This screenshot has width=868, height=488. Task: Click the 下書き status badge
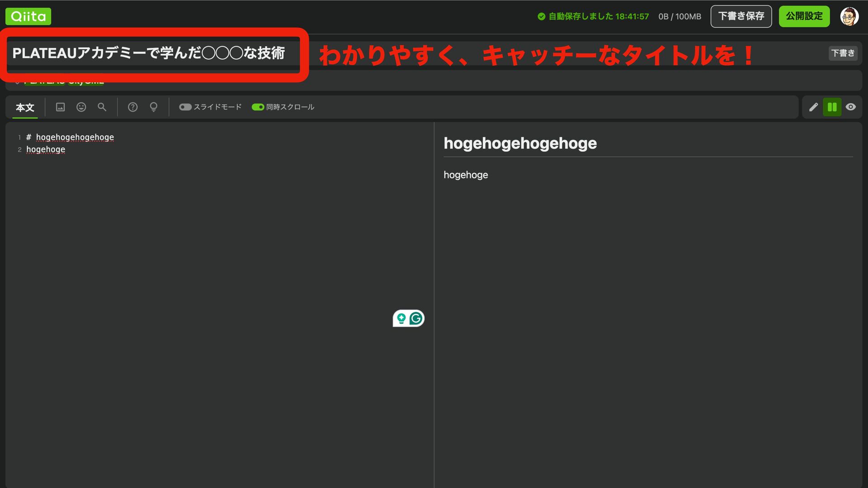(843, 53)
